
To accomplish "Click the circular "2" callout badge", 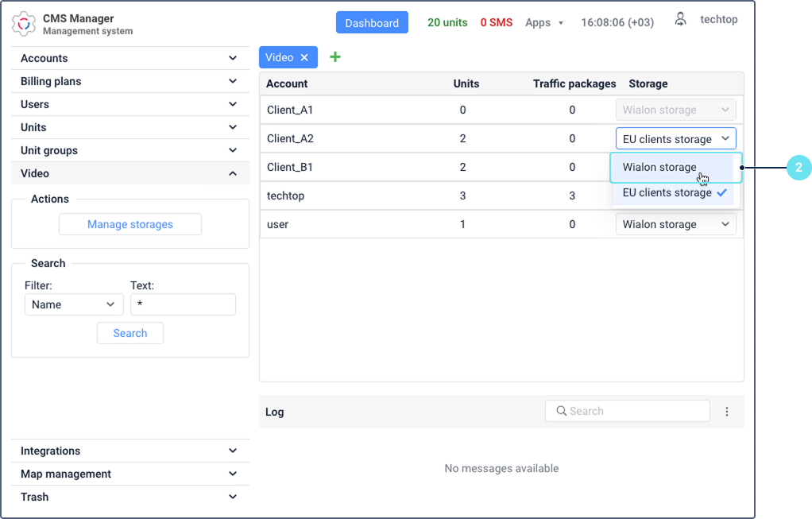I will coord(799,168).
